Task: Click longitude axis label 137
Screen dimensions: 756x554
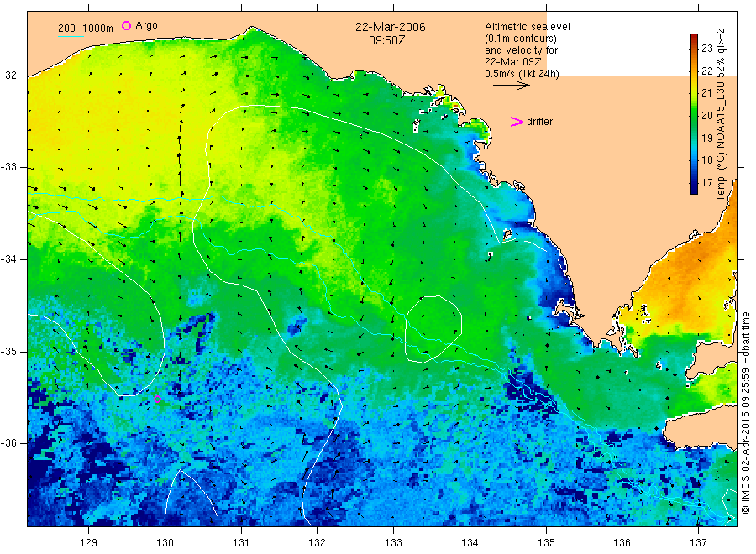Action: (698, 542)
